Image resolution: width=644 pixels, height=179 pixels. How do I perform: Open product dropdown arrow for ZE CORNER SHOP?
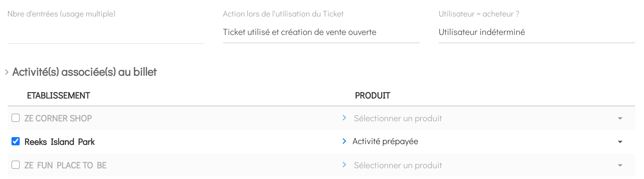point(620,118)
